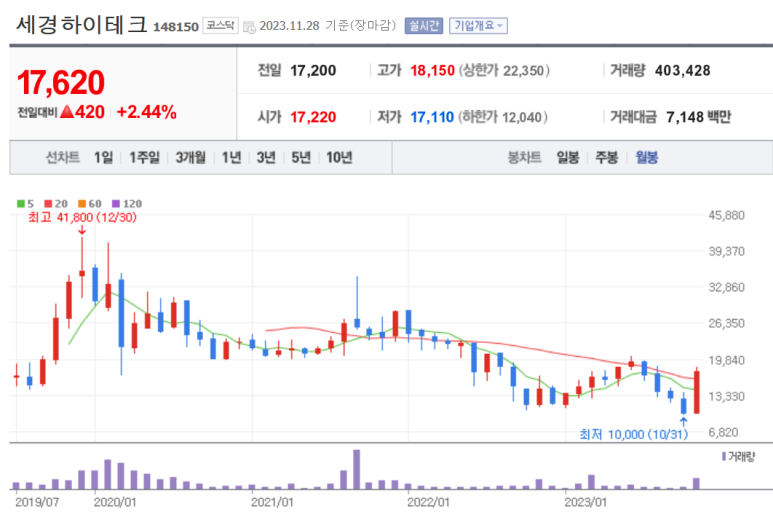Click the 상한가 22,350 text
The width and height of the screenshot is (773, 517).
point(504,70)
